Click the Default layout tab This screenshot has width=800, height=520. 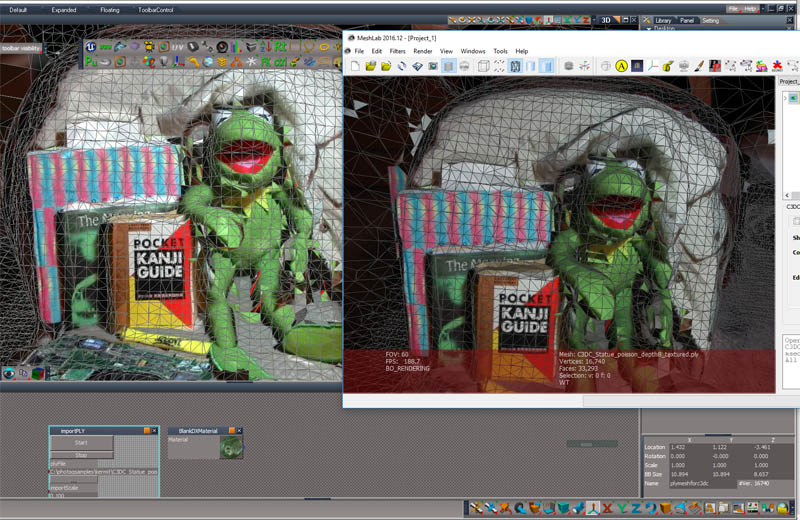click(x=18, y=10)
